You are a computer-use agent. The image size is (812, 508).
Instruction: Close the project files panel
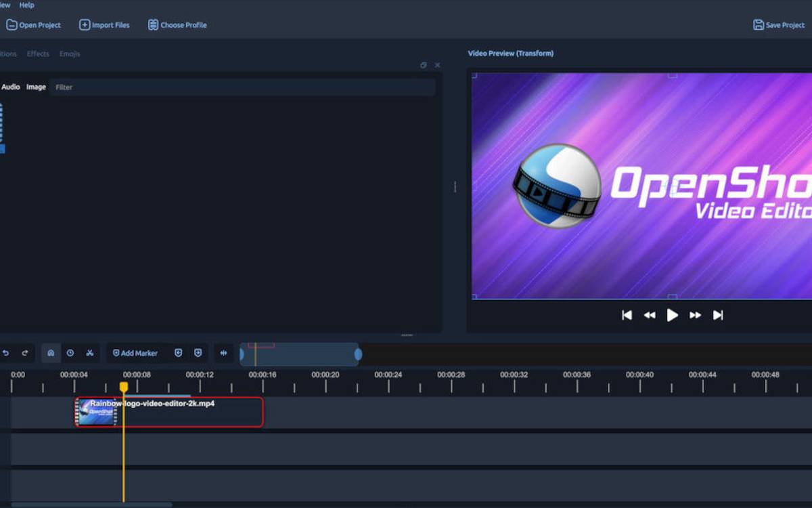tap(437, 65)
